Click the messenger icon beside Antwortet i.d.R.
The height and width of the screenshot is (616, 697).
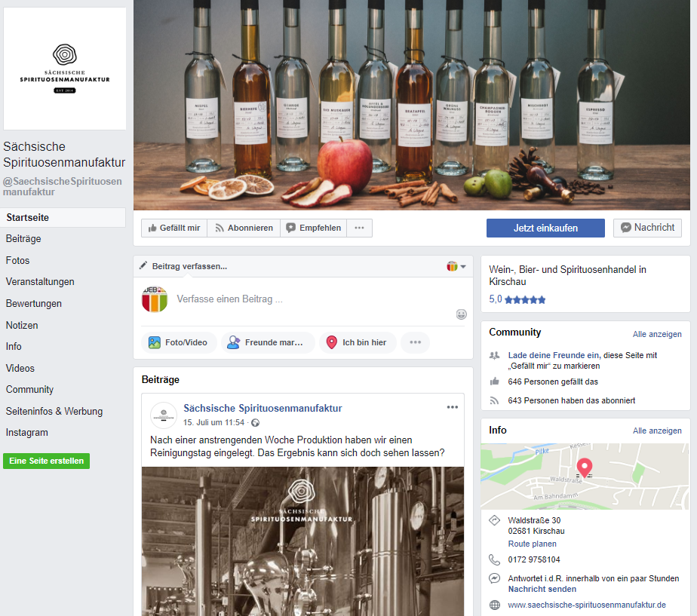(x=494, y=578)
